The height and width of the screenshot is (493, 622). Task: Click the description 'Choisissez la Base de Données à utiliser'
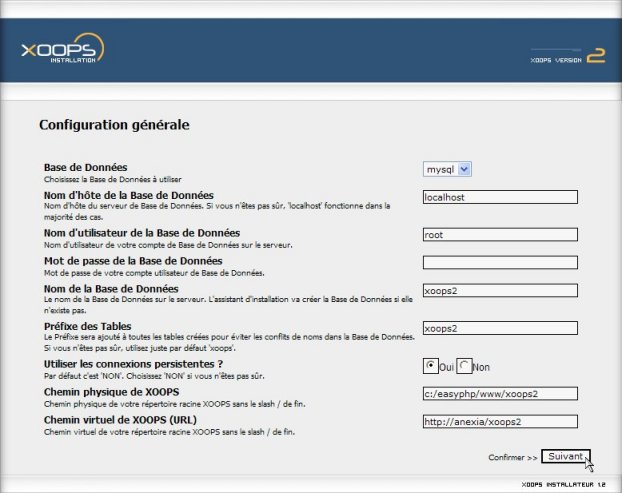pyautogui.click(x=113, y=179)
